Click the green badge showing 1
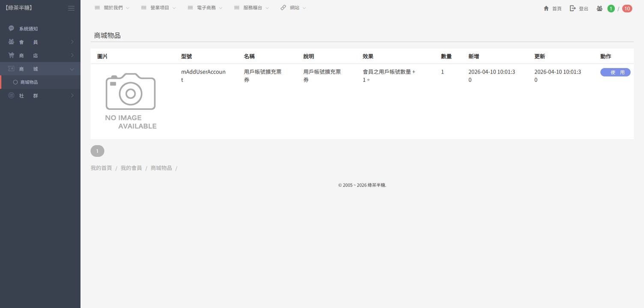The height and width of the screenshot is (308, 644). 611,9
